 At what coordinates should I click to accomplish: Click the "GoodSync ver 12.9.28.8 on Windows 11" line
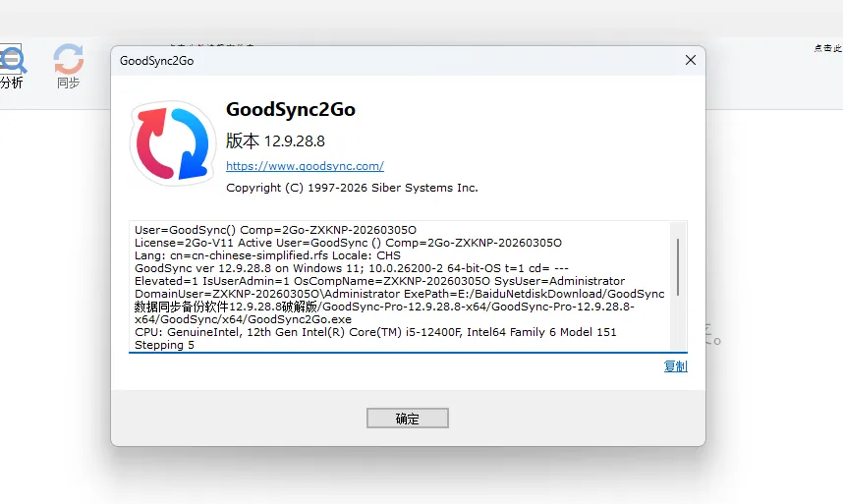pos(351,268)
